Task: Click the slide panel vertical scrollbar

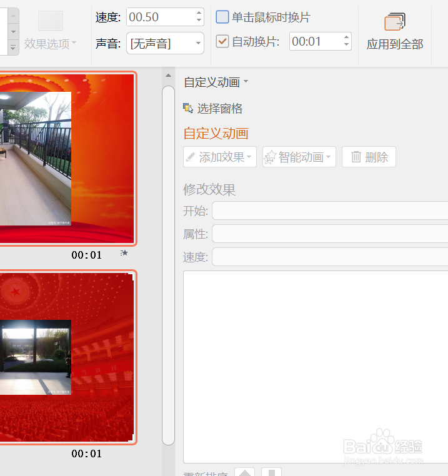Action: coord(168,265)
